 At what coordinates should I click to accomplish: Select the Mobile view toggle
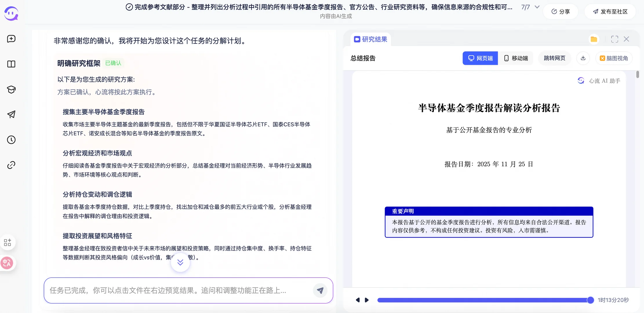516,58
